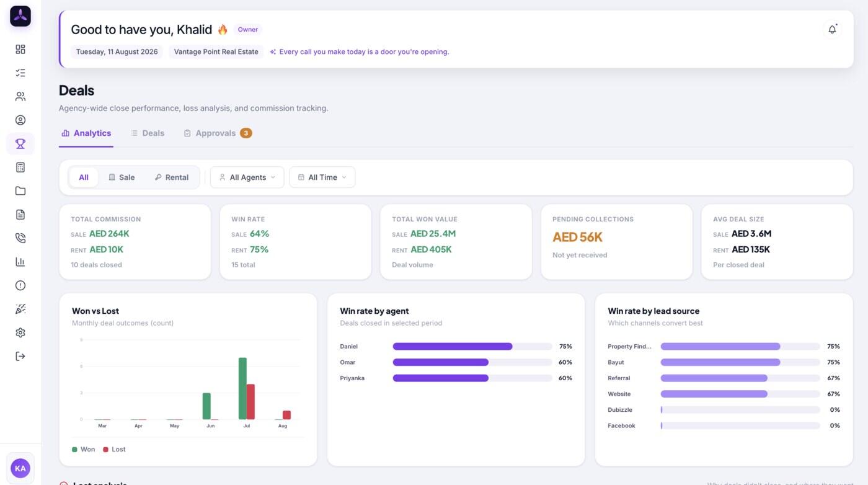The width and height of the screenshot is (868, 485).
Task: Click the Pending Collections AED 56K value
Action: (578, 237)
